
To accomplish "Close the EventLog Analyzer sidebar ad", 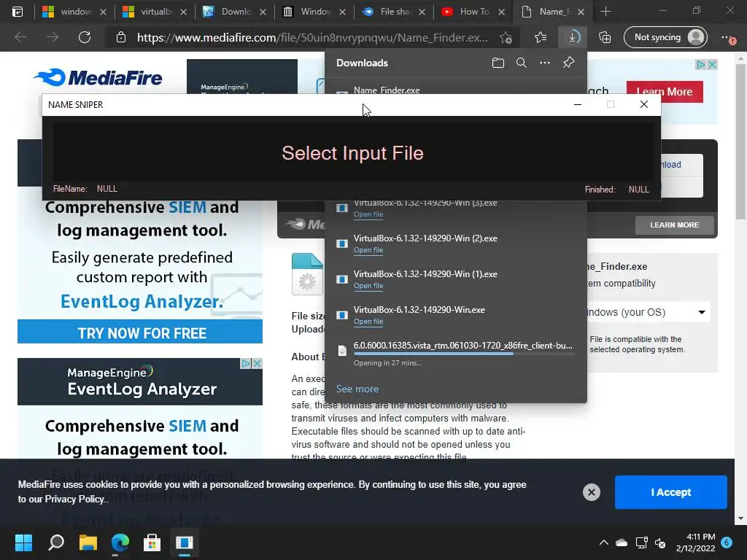I will (x=257, y=363).
